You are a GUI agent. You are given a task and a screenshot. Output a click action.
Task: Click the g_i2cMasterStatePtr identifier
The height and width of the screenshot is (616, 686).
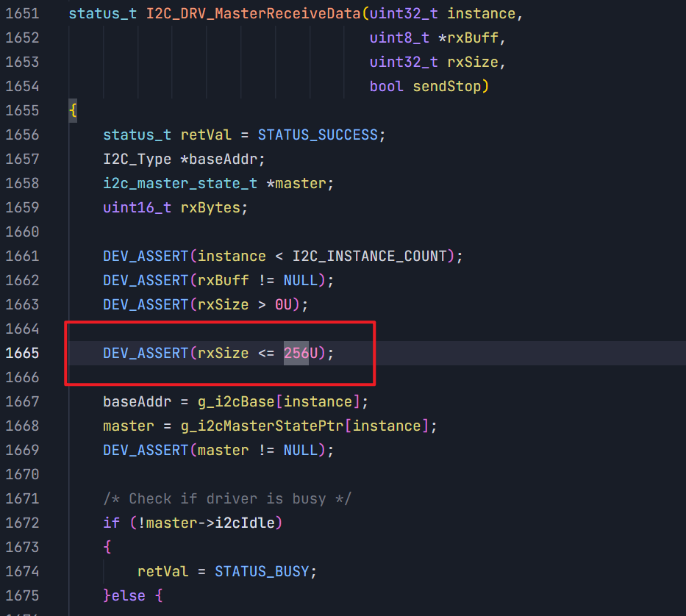pos(262,426)
